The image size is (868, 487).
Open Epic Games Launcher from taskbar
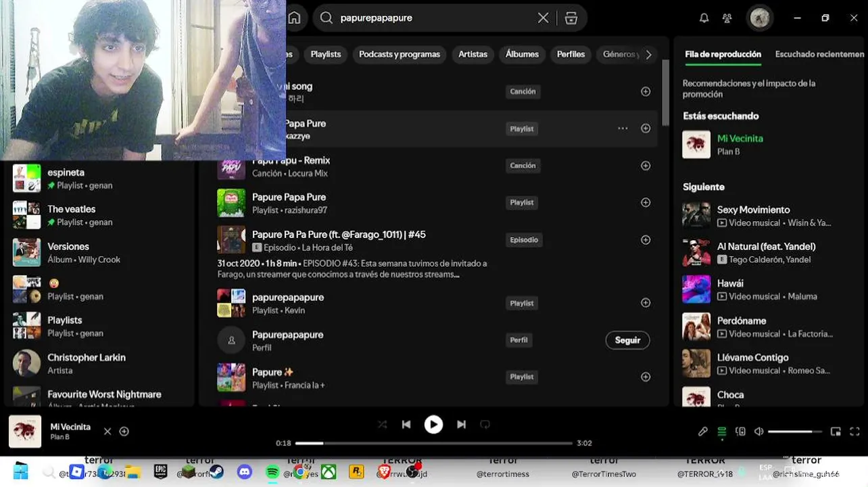(160, 471)
